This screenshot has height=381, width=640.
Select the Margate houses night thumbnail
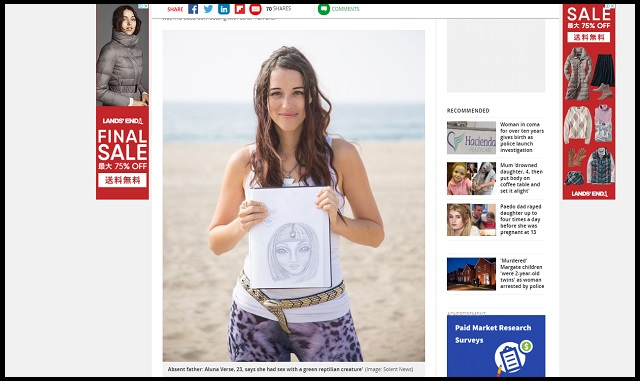pos(471,274)
